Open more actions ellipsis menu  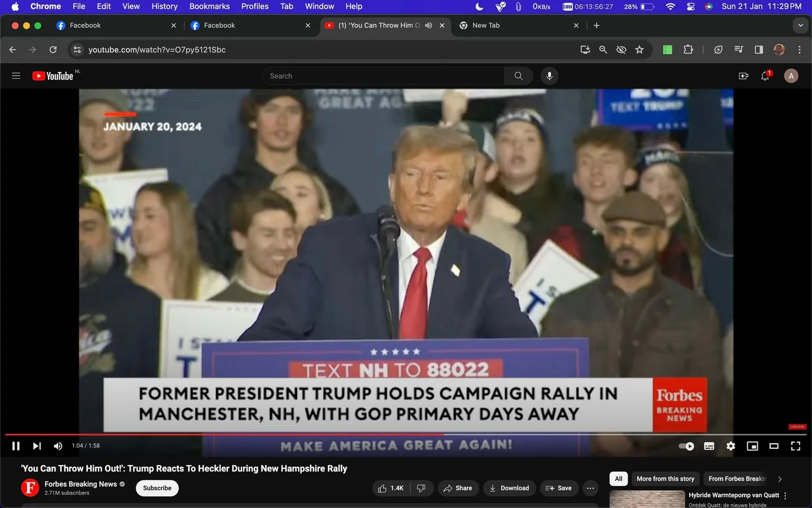pyautogui.click(x=590, y=488)
